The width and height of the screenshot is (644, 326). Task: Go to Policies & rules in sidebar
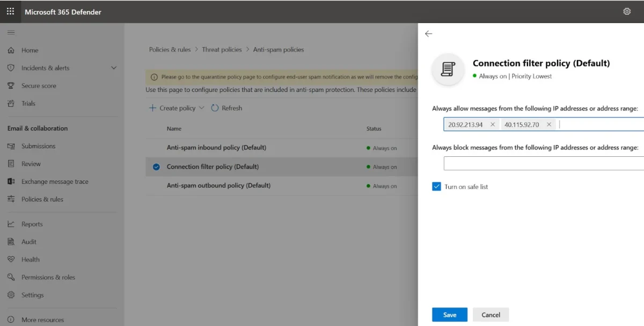[x=42, y=199]
